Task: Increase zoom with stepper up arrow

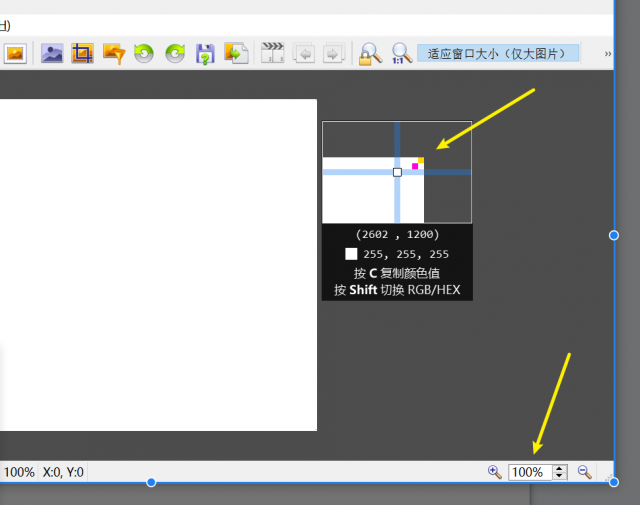Action: pyautogui.click(x=560, y=468)
